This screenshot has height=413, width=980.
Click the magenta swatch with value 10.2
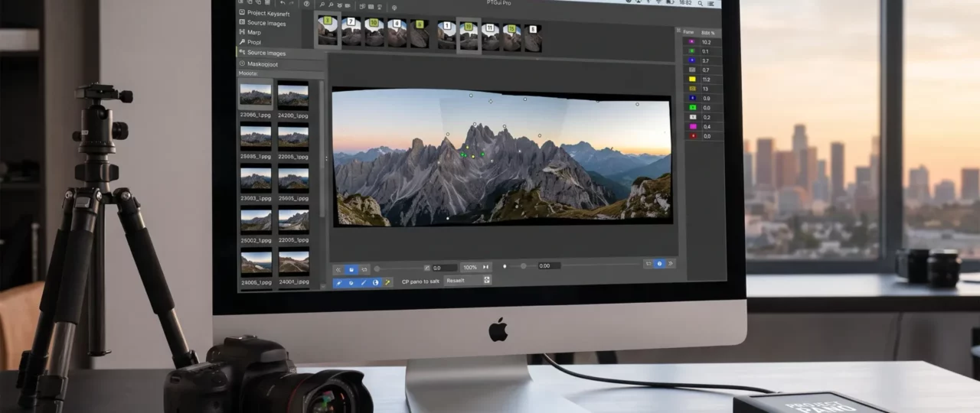click(692, 42)
